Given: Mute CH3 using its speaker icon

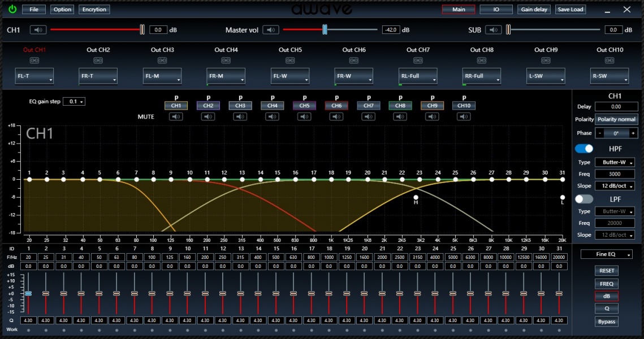Looking at the screenshot, I should click(x=240, y=116).
